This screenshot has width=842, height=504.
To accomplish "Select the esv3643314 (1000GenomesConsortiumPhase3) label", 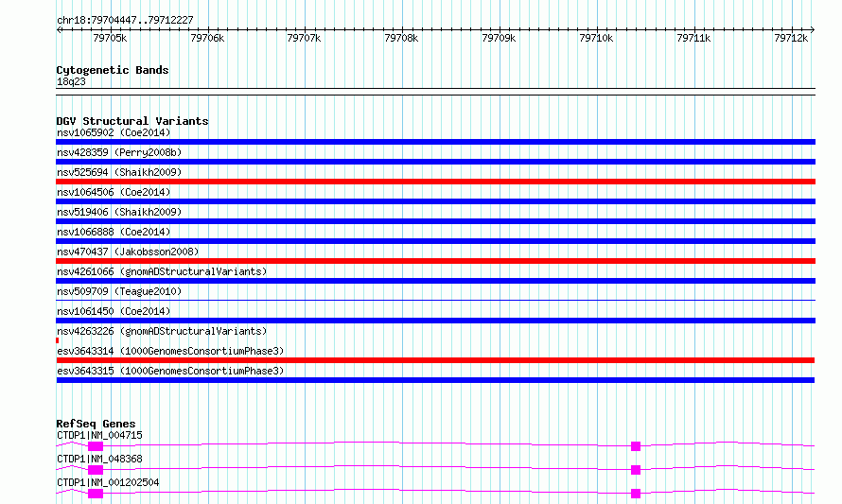I will click(x=170, y=351).
